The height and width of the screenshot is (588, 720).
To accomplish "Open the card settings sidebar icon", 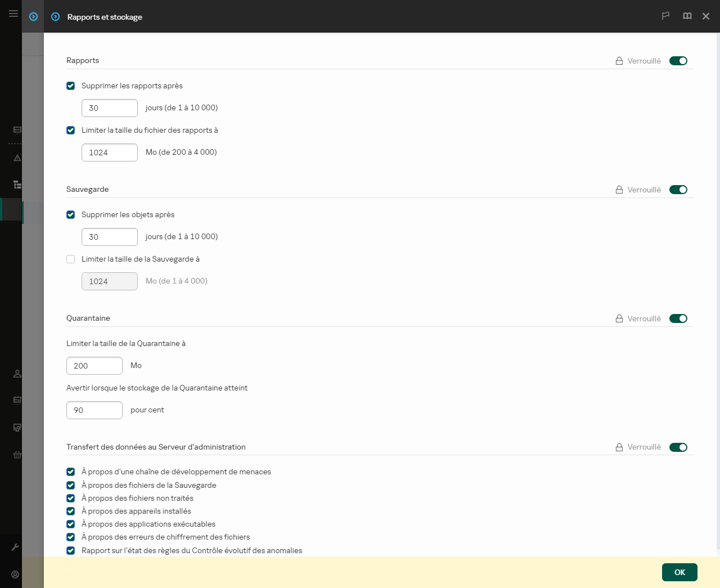I will click(17, 400).
